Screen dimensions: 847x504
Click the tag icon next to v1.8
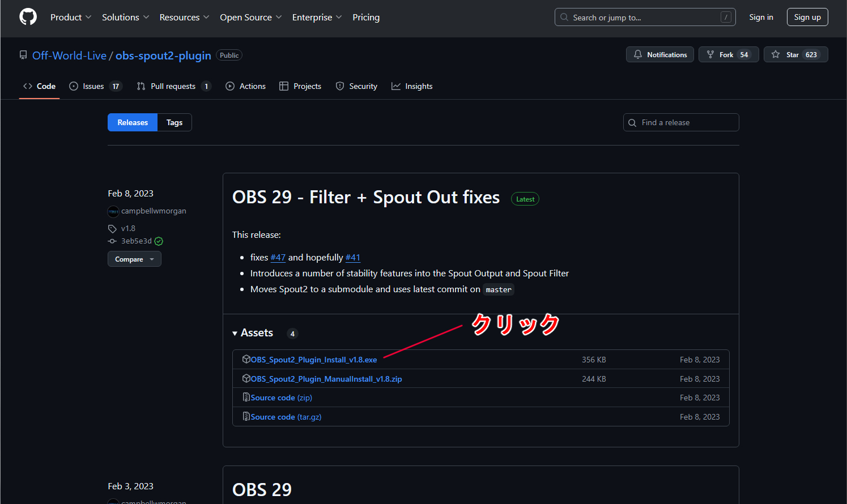(112, 229)
